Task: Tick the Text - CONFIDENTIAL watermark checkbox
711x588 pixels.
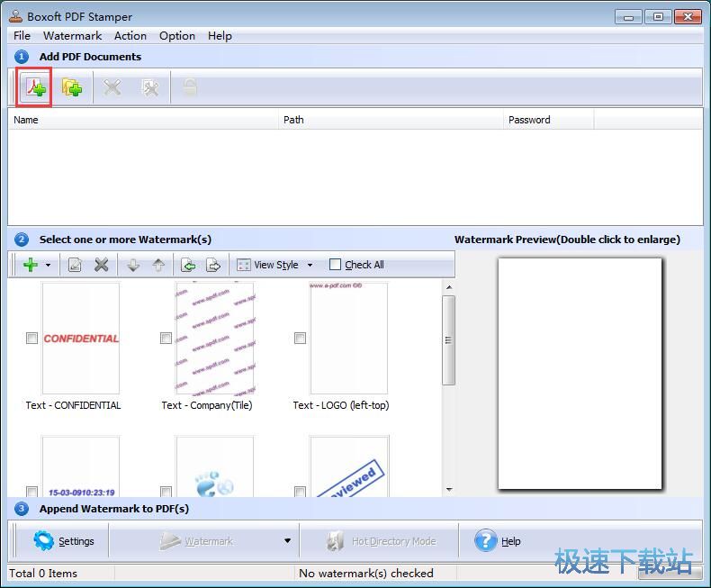Action: (32, 339)
